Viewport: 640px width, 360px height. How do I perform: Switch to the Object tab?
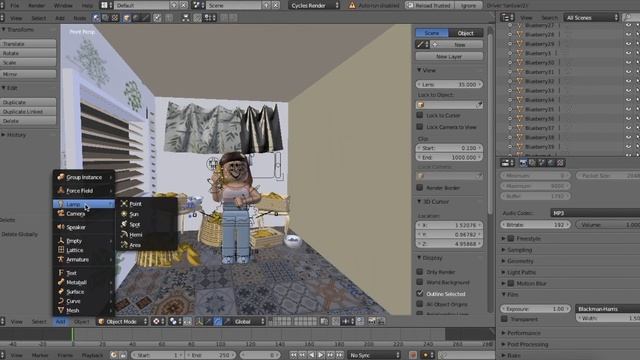tap(465, 33)
